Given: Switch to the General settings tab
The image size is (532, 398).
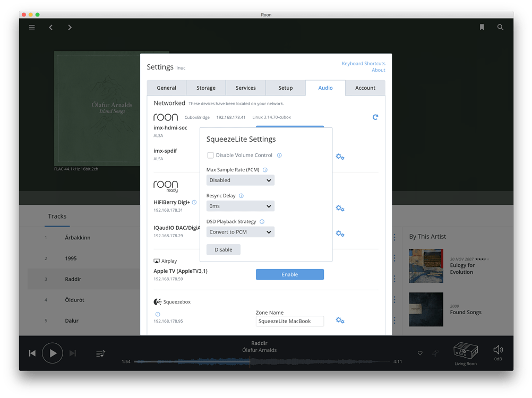Looking at the screenshot, I should [x=166, y=88].
